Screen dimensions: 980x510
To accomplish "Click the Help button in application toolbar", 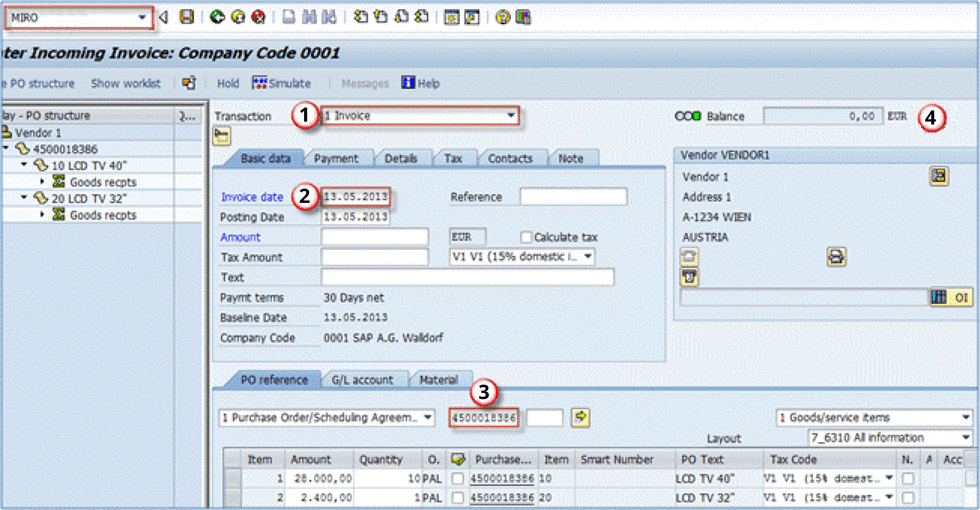I will (x=421, y=83).
